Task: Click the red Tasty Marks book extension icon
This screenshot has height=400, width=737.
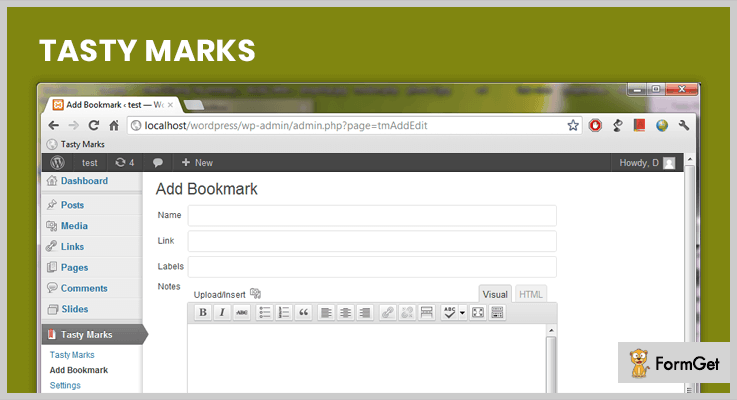Action: [639, 125]
